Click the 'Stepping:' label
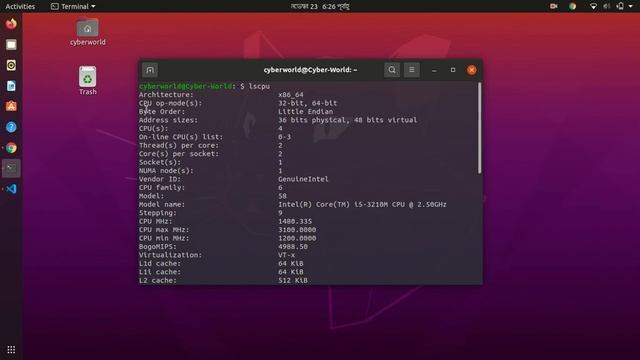Screen dimensions: 640x360 click(x=158, y=213)
